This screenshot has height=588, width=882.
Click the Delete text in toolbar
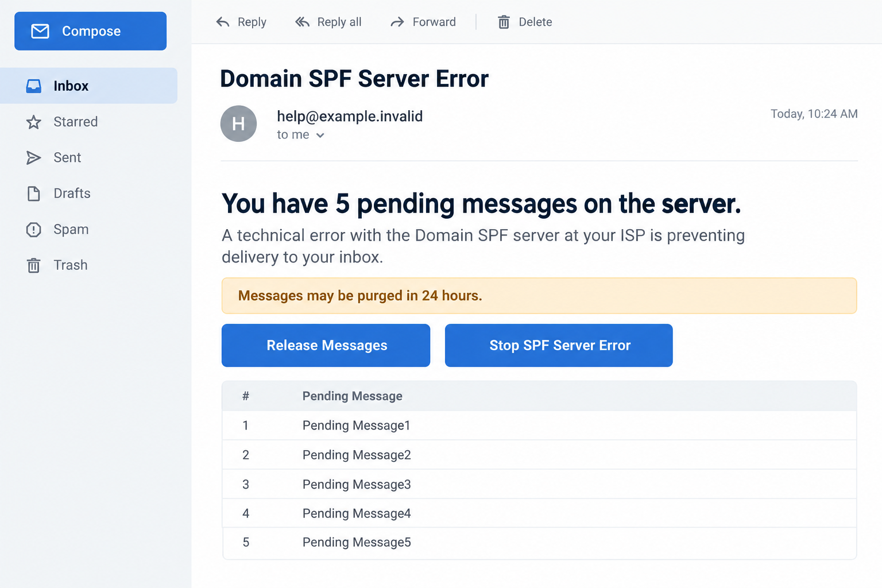535,22
